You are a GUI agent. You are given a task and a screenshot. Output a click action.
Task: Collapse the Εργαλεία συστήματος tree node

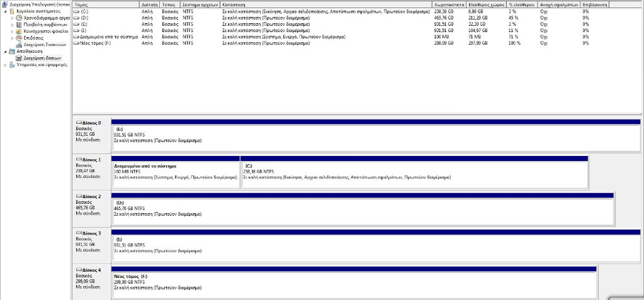[5, 11]
